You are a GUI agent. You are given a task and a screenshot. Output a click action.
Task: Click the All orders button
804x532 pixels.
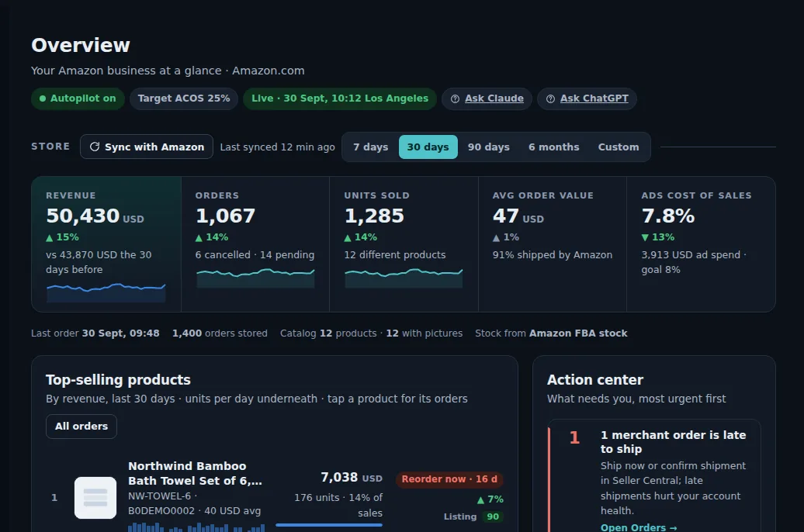(81, 427)
